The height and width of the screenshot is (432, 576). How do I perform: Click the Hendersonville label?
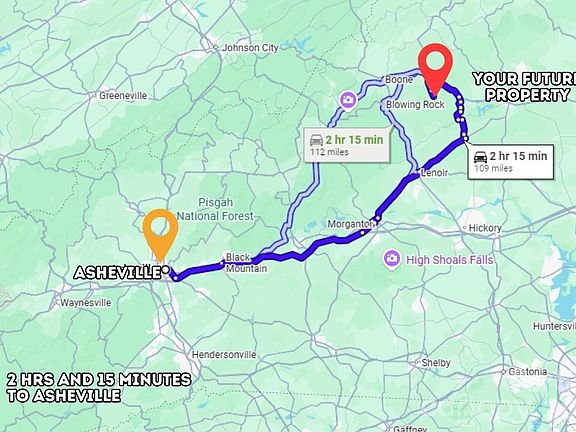[224, 354]
